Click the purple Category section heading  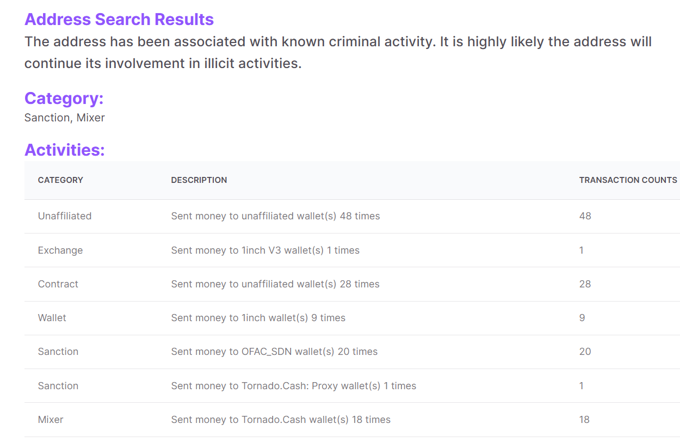[64, 98]
